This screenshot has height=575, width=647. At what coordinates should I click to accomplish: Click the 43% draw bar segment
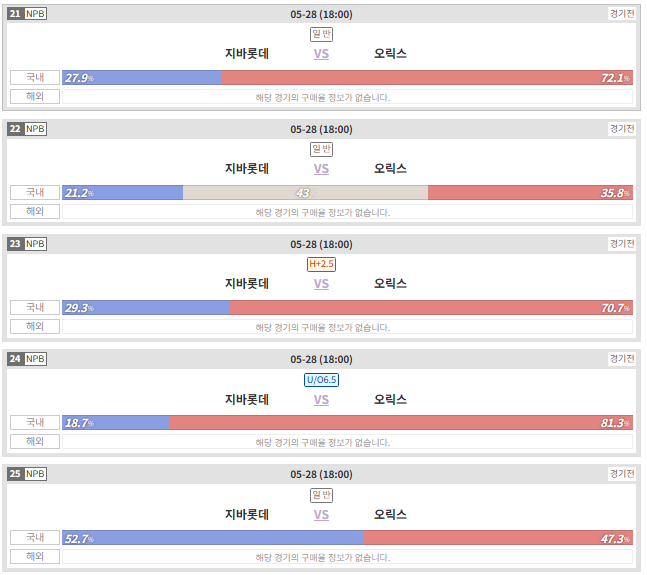[305, 193]
